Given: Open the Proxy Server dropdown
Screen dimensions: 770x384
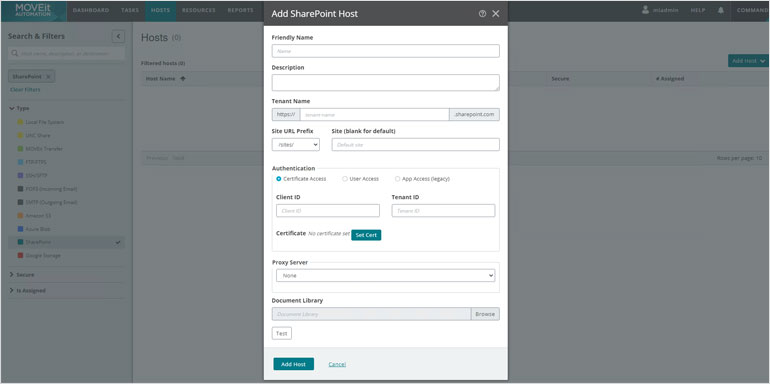Looking at the screenshot, I should (x=385, y=275).
